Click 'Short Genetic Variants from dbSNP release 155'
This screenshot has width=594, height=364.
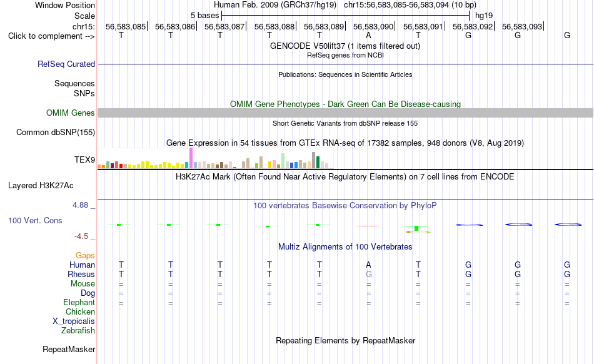[x=345, y=123]
